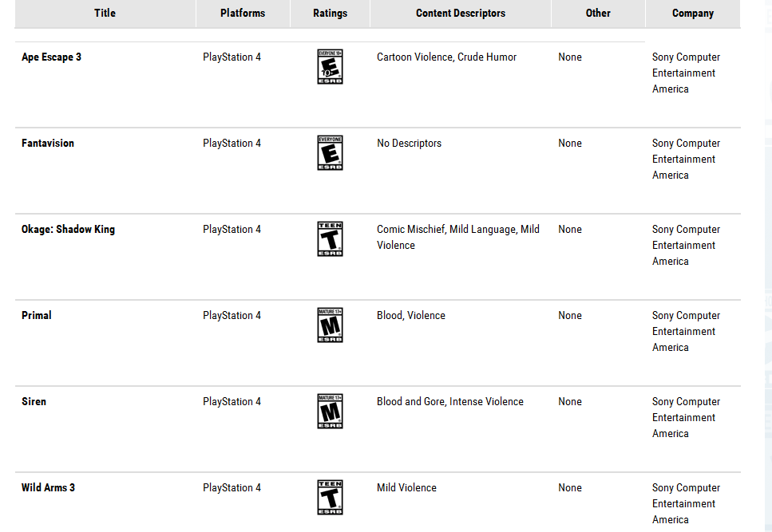
Task: Click the Siren game title
Action: tap(34, 402)
